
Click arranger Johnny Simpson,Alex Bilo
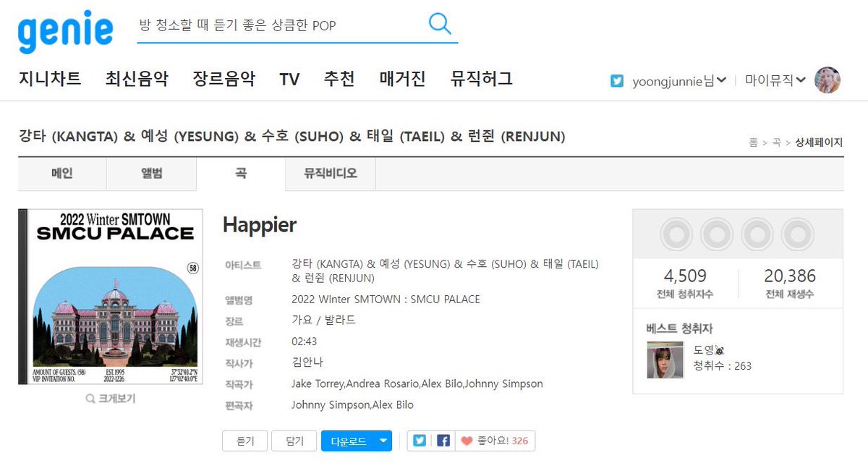pos(352,405)
